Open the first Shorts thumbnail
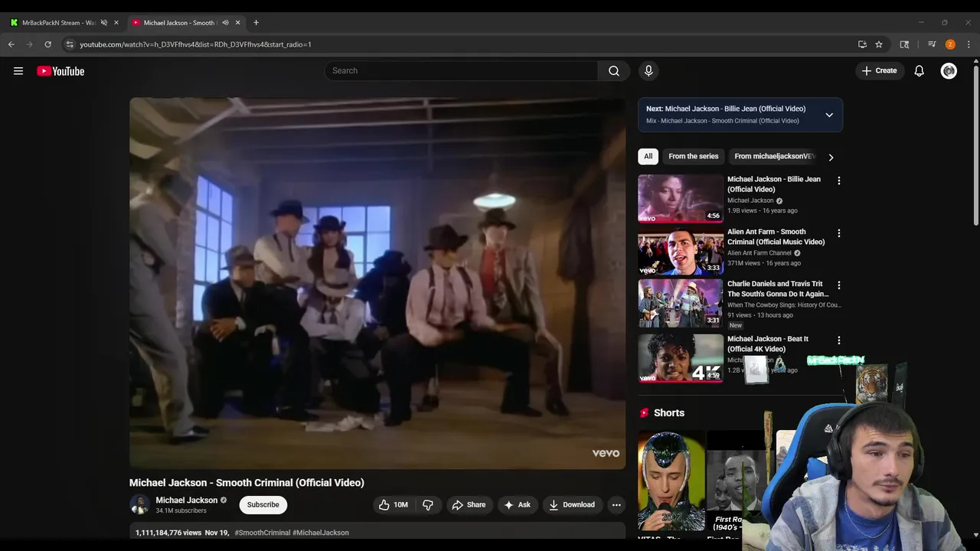This screenshot has height=551, width=980. tap(671, 481)
